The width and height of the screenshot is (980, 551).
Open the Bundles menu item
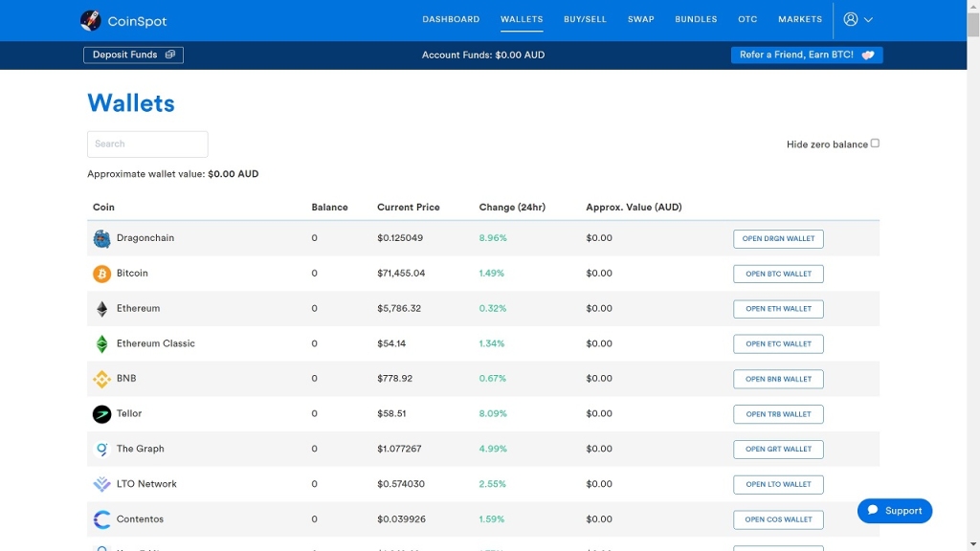pyautogui.click(x=696, y=19)
